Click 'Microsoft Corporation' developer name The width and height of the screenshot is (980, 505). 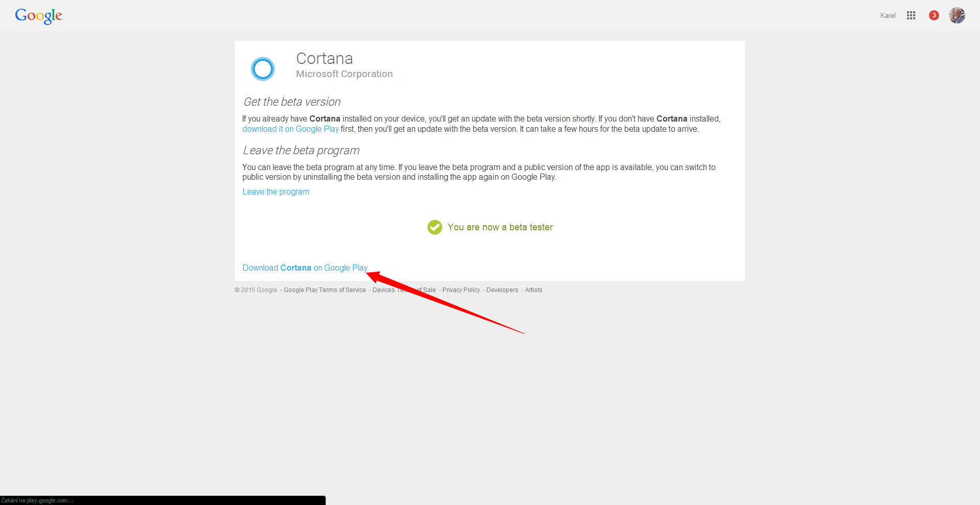coord(345,74)
